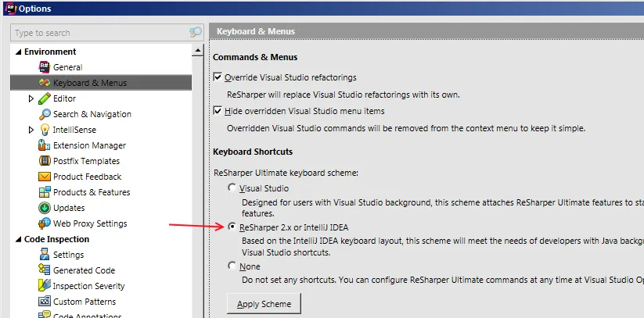The height and width of the screenshot is (318, 644).
Task: Expand the Editor tree node
Action: point(31,98)
